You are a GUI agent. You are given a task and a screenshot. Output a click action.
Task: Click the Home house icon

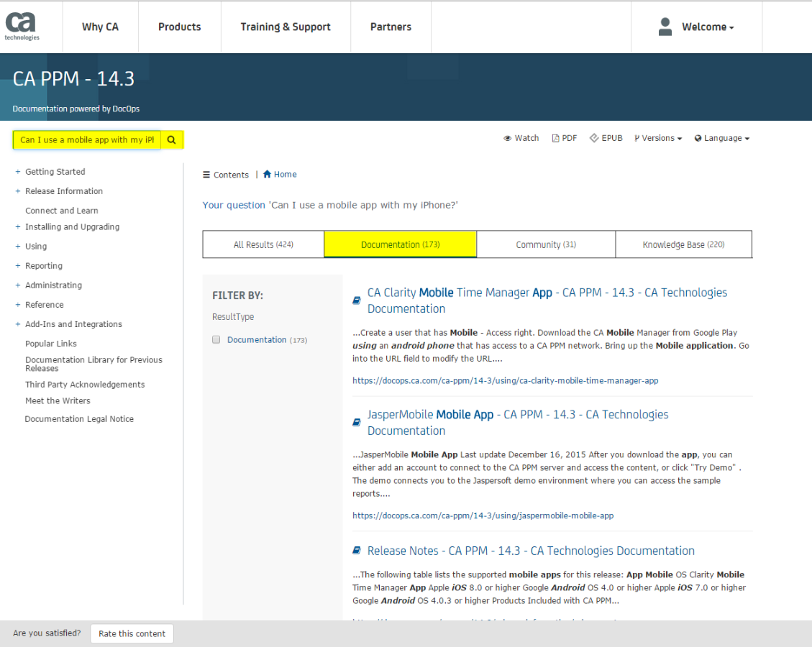pos(268,174)
